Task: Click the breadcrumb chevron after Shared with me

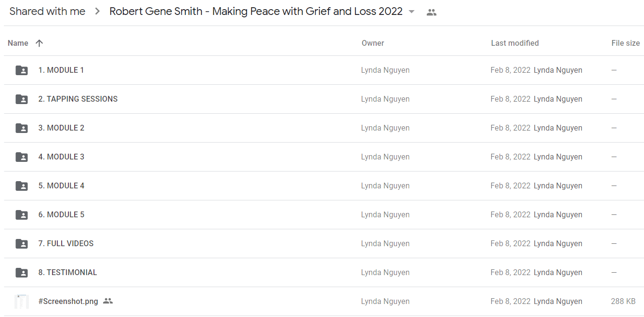Action: point(97,12)
